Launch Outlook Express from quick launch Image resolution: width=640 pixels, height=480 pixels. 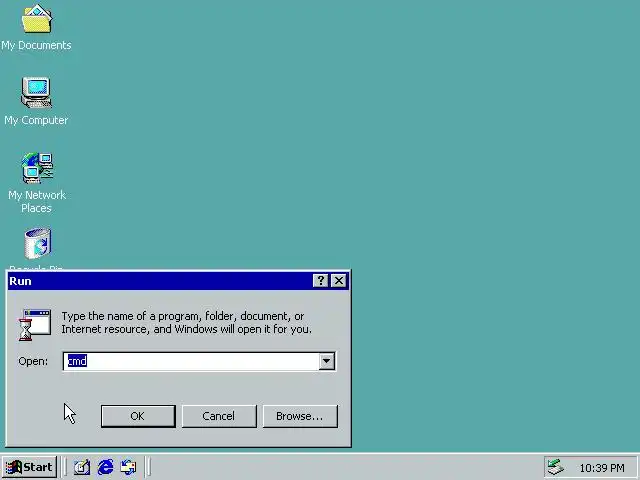tap(129, 467)
